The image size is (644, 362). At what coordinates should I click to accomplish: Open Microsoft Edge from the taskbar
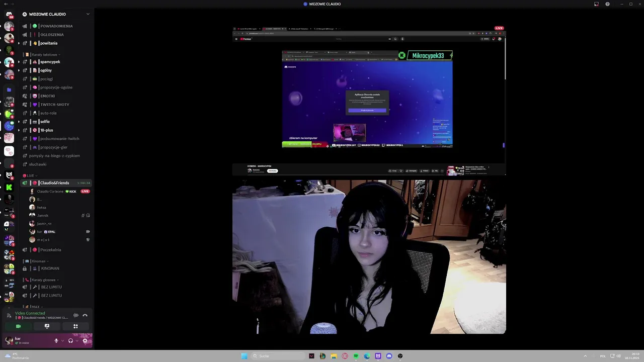click(367, 356)
